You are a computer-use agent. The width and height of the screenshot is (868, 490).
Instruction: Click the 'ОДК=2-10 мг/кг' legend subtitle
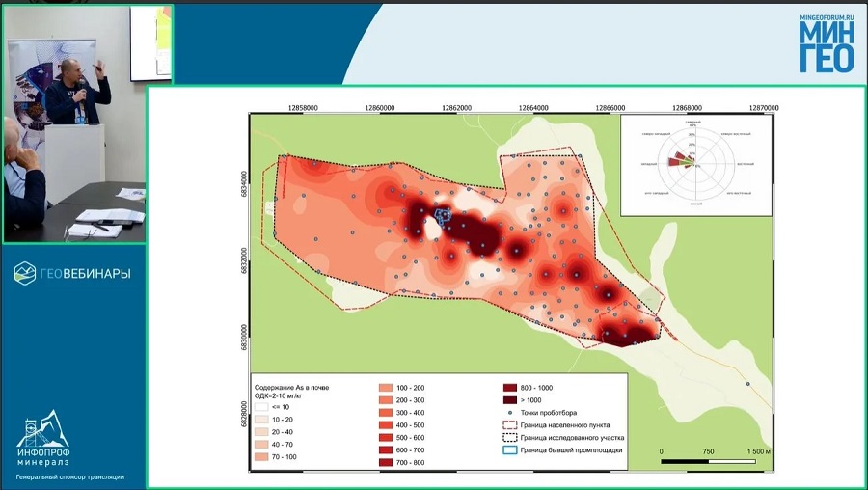point(279,395)
